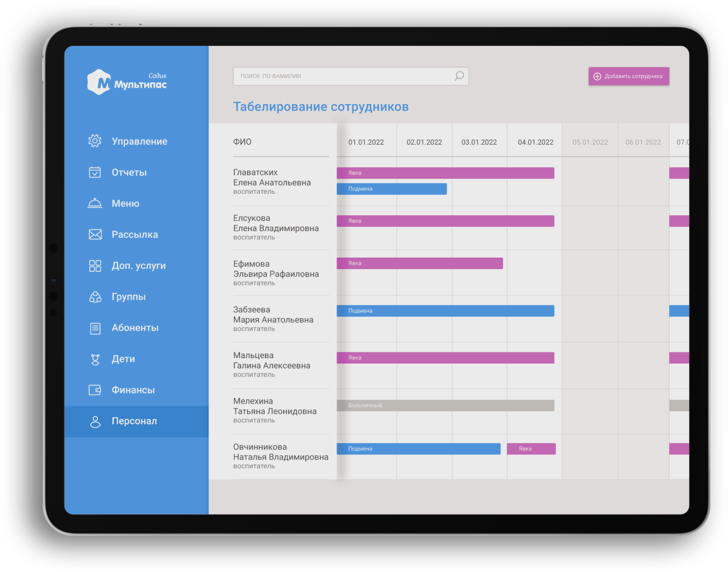The image size is (728, 572).
Task: Click the grid icon for Доп. услуги
Action: point(95,266)
